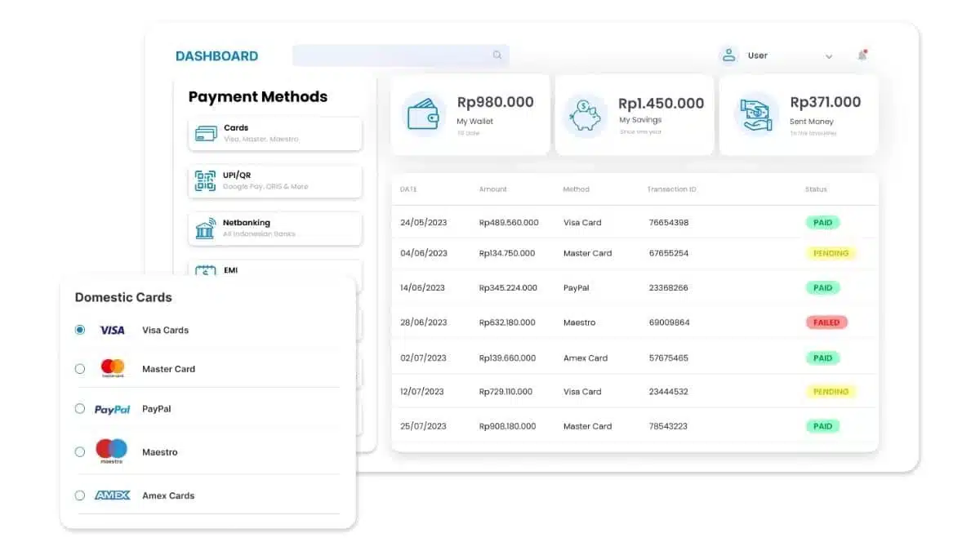Open the EMI payment method item

(x=275, y=270)
